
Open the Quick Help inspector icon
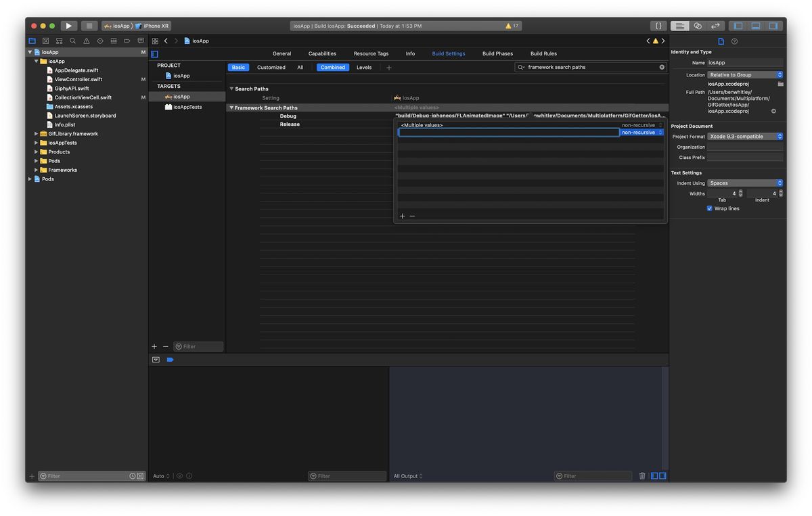(x=735, y=41)
